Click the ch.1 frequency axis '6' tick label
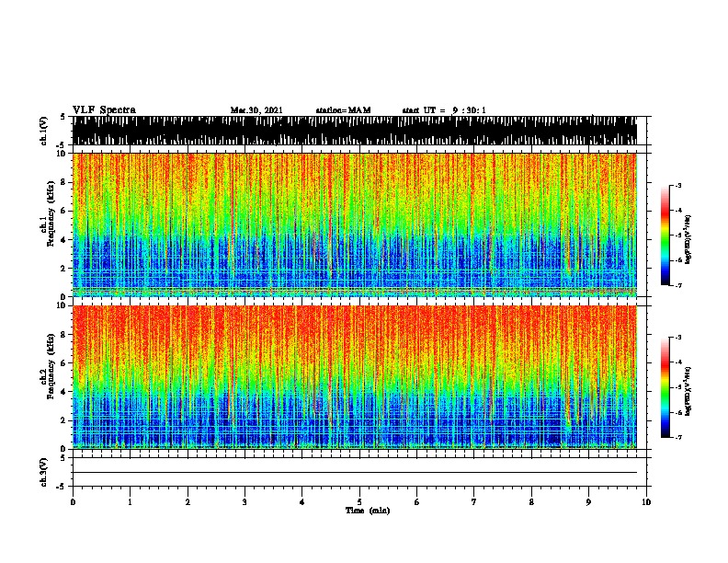This screenshot has width=728, height=563. (x=63, y=211)
